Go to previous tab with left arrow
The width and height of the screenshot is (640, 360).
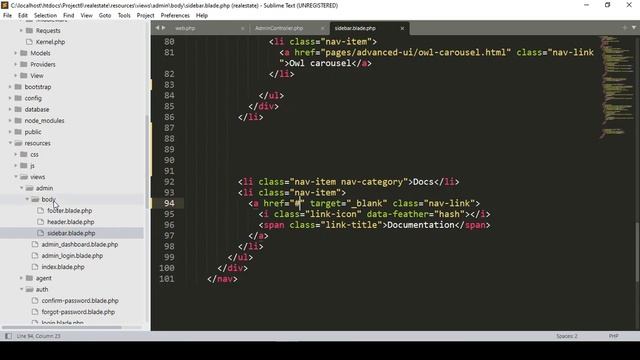tap(157, 28)
